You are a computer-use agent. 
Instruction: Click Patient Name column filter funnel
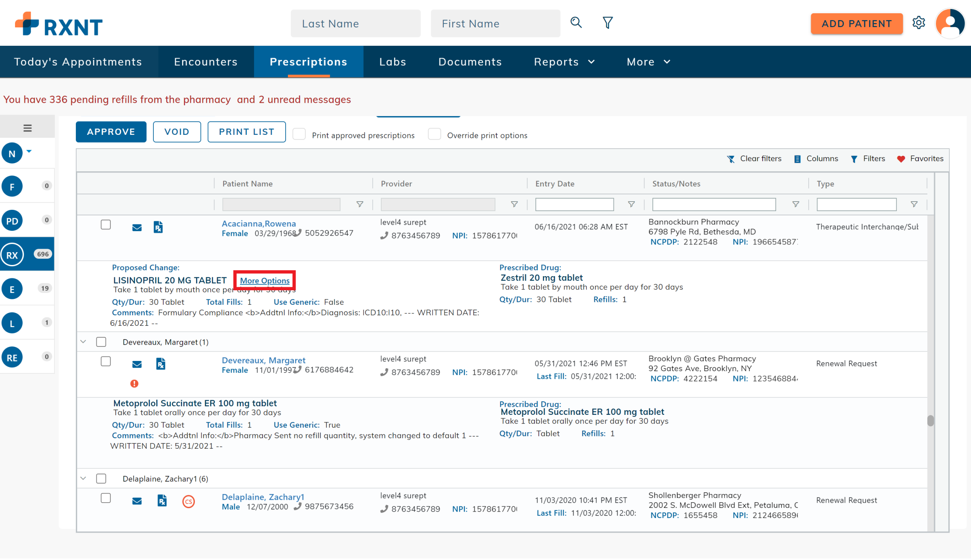point(360,204)
